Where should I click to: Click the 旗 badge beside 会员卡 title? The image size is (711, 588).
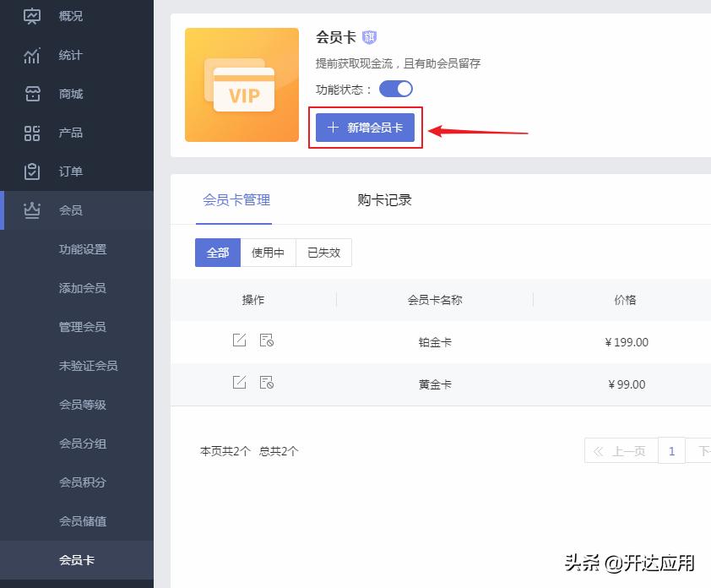click(366, 36)
